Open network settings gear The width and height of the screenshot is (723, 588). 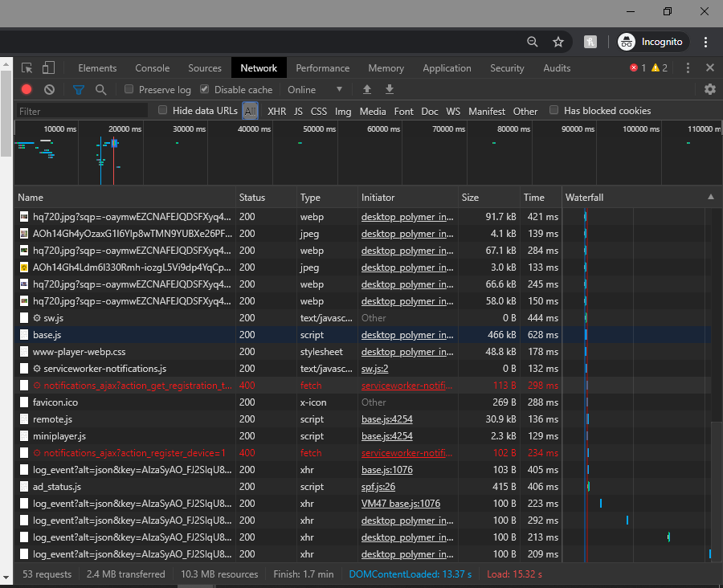point(709,90)
